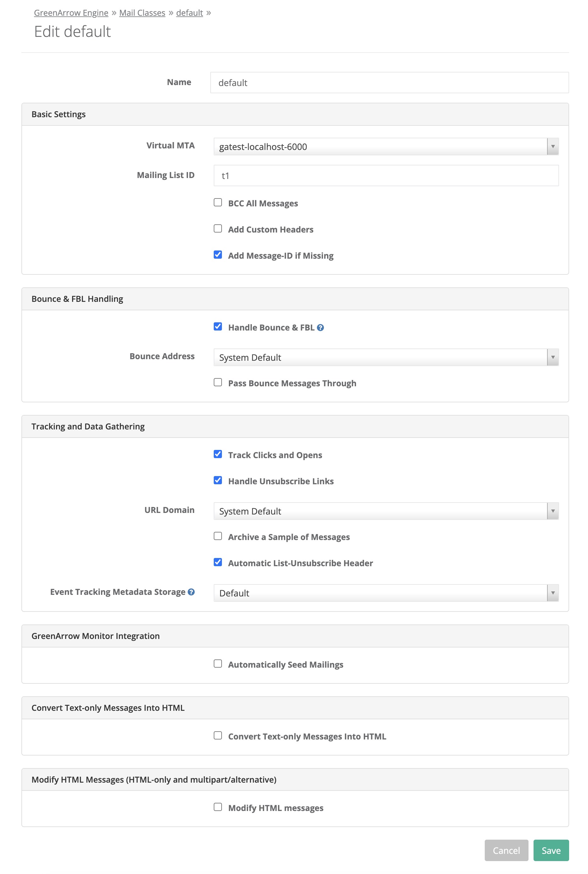Expand the Bounce Address dropdown
This screenshot has height=874, width=588.
386,357
